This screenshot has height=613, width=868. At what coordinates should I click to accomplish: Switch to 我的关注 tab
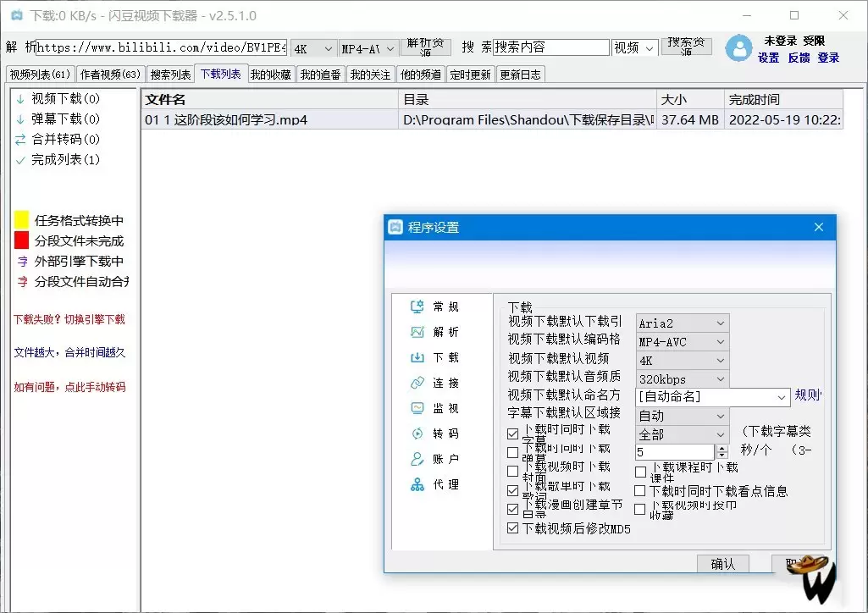coord(370,75)
